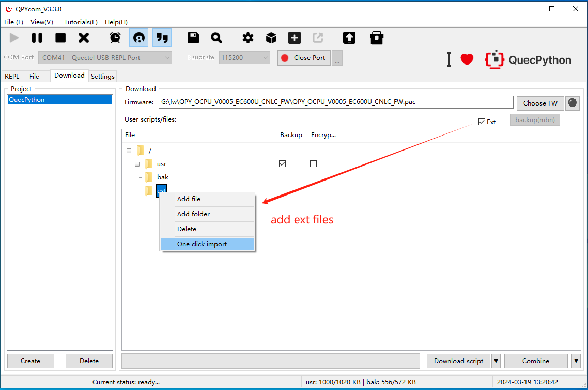The width and height of the screenshot is (588, 390).
Task: Open the Help menu
Action: (x=116, y=22)
